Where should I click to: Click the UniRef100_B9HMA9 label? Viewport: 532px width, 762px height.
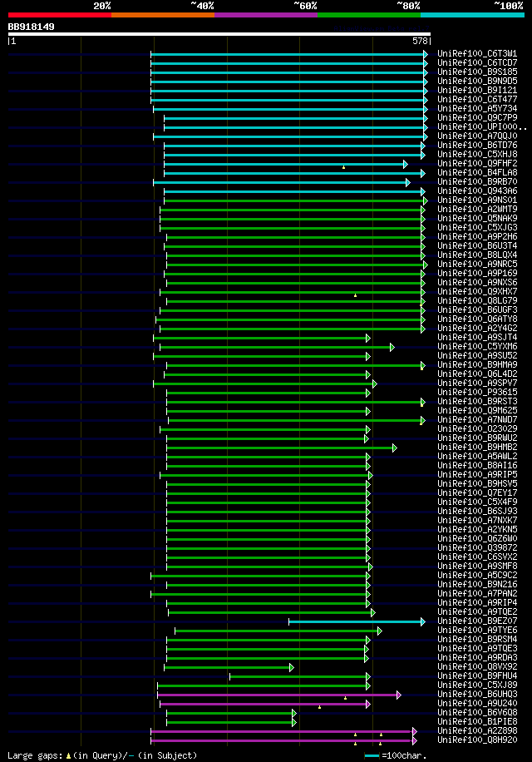[477, 365]
